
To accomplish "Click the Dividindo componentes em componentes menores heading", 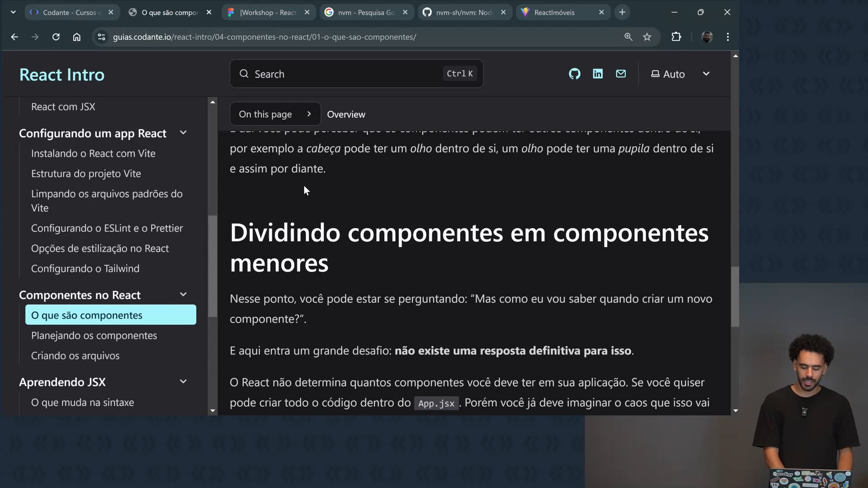I will [469, 248].
